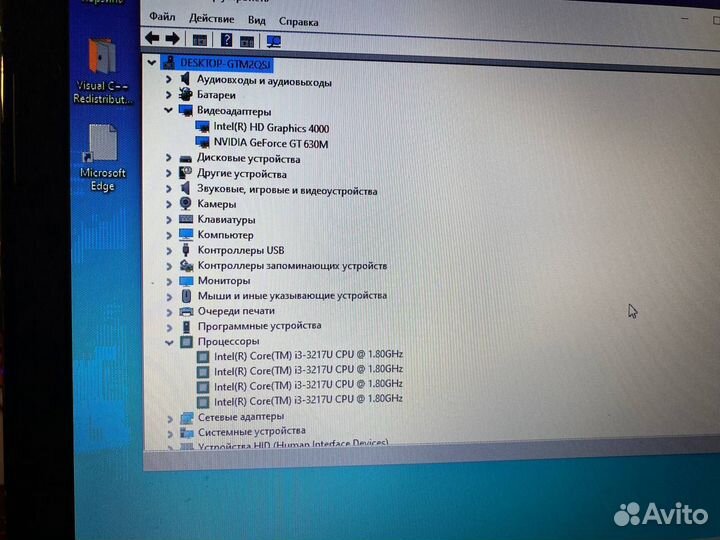The image size is (720, 540).
Task: Click the Системные устройства icon
Action: point(186,433)
